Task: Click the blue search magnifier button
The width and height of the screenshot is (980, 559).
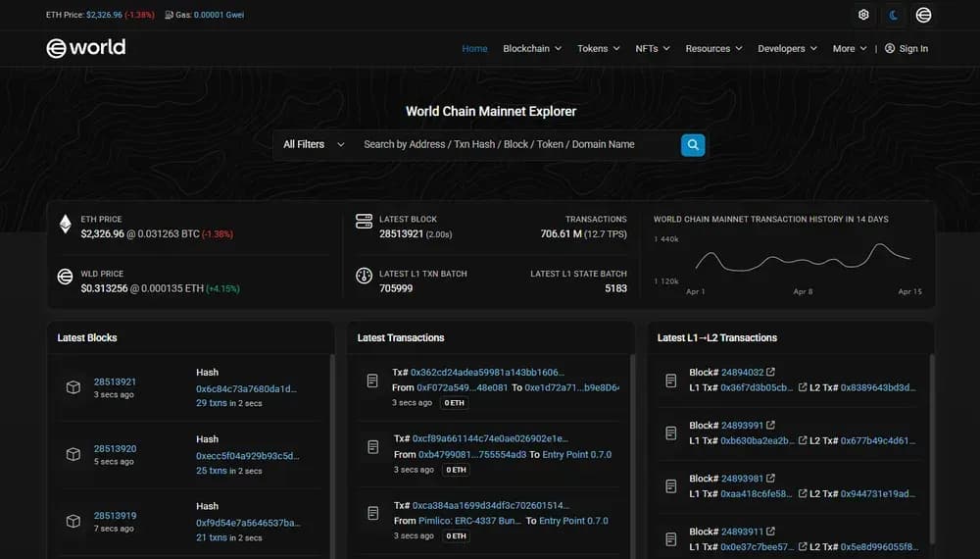Action: click(x=693, y=145)
